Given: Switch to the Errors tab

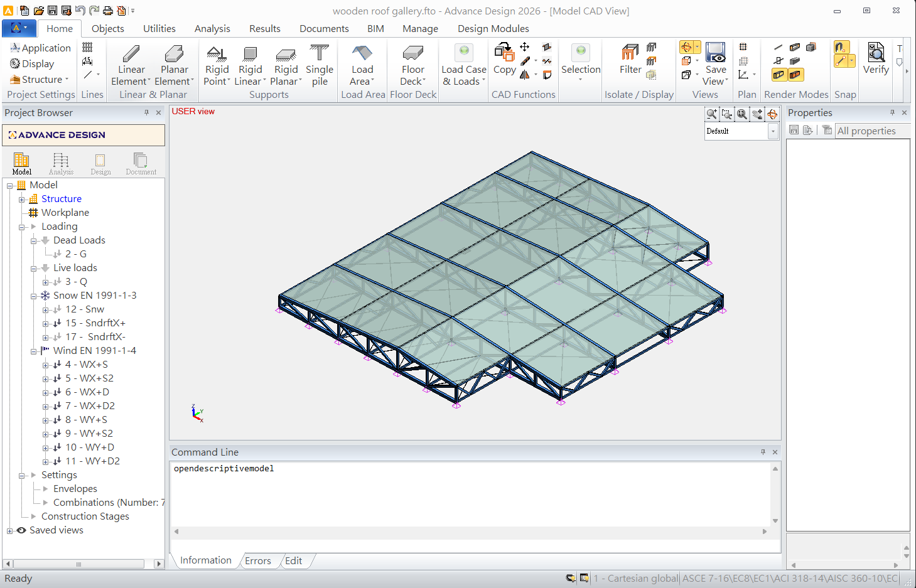Looking at the screenshot, I should pos(258,561).
